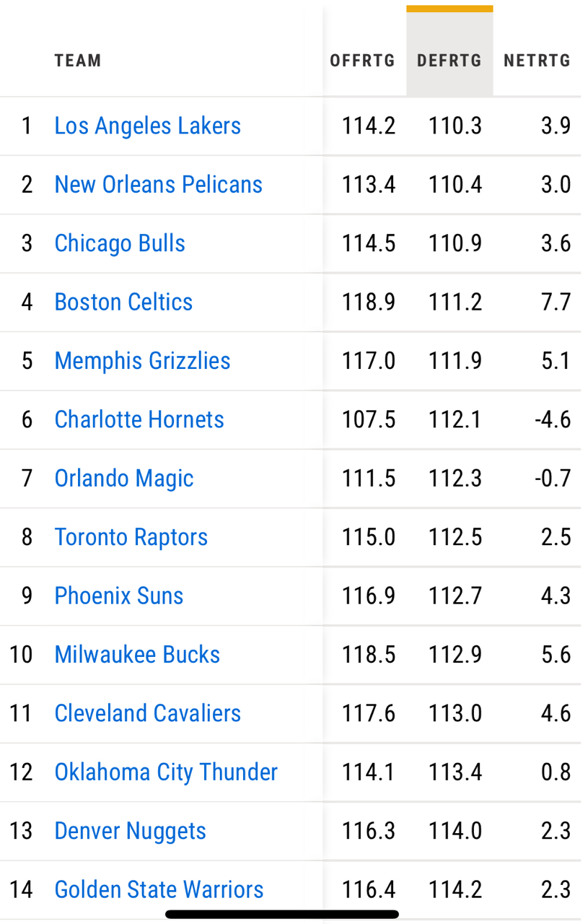View Charlotte Hornets team details

click(x=139, y=419)
